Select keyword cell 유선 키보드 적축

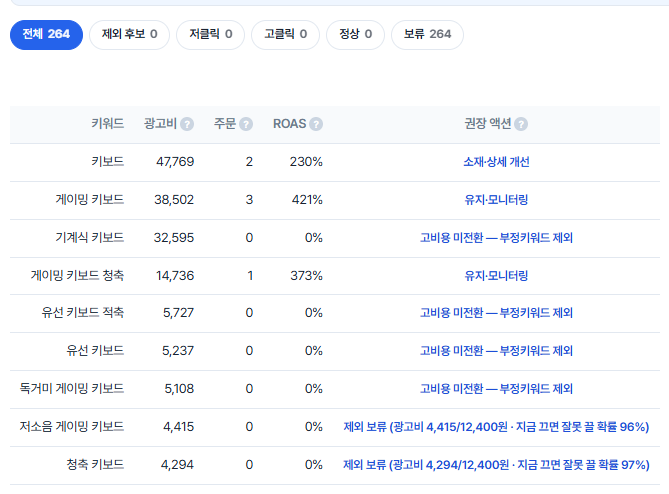[x=83, y=313]
